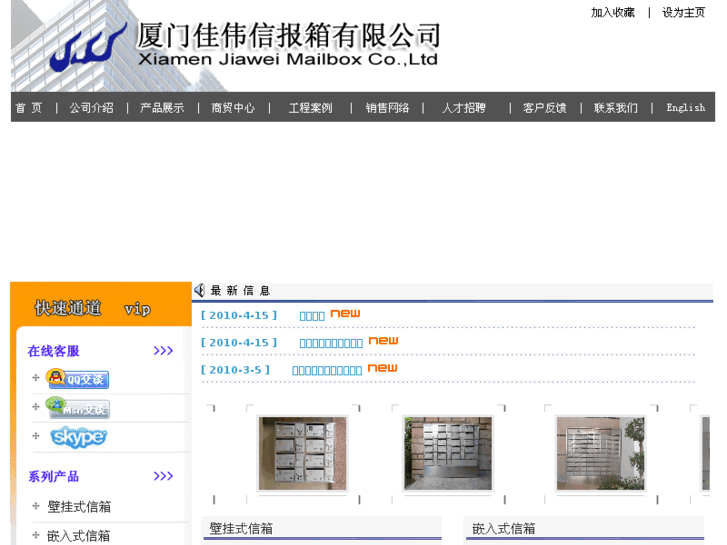Open second news item dated 2010-4-15
The width and height of the screenshot is (727, 545).
(x=331, y=343)
